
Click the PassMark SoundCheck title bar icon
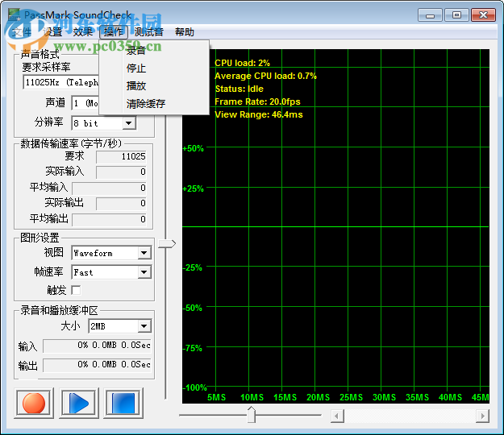12,15
